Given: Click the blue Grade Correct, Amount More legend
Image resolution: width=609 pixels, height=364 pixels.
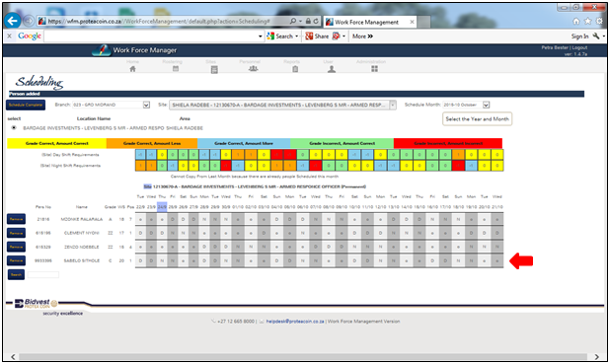Looking at the screenshot, I should coord(244,143).
